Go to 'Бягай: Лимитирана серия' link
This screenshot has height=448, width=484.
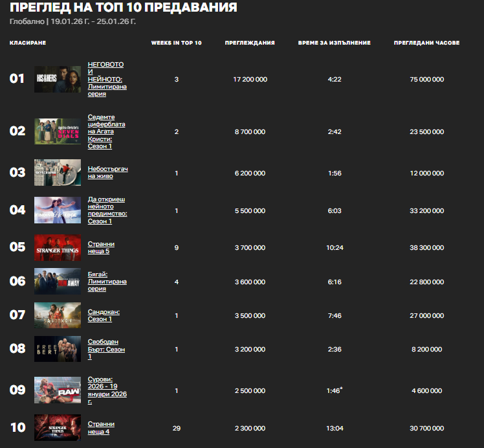[x=107, y=282]
